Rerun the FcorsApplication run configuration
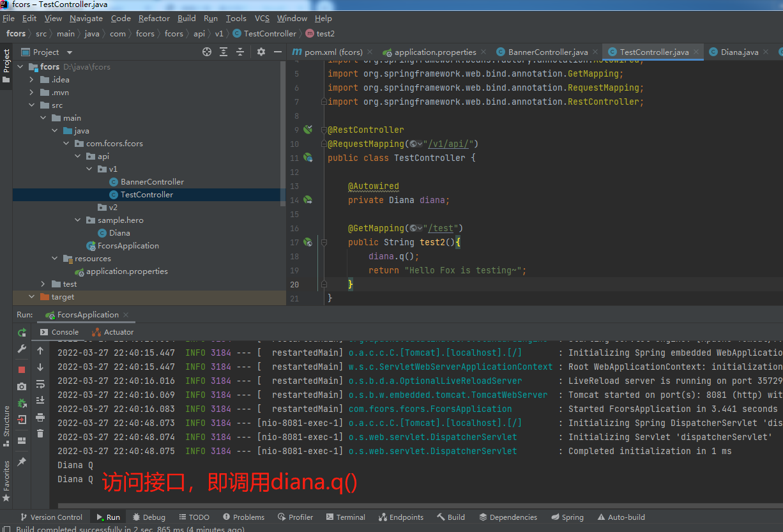This screenshot has height=532, width=783. point(21,332)
